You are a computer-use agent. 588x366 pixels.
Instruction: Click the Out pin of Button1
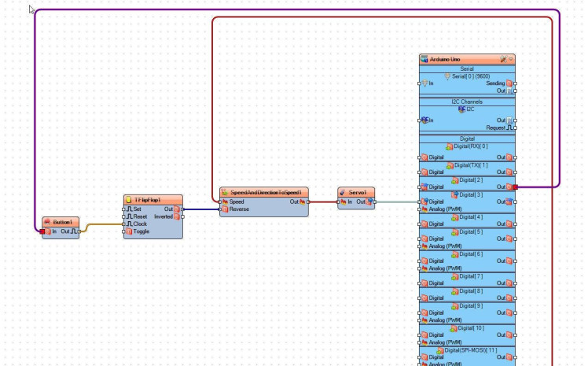pyautogui.click(x=79, y=231)
